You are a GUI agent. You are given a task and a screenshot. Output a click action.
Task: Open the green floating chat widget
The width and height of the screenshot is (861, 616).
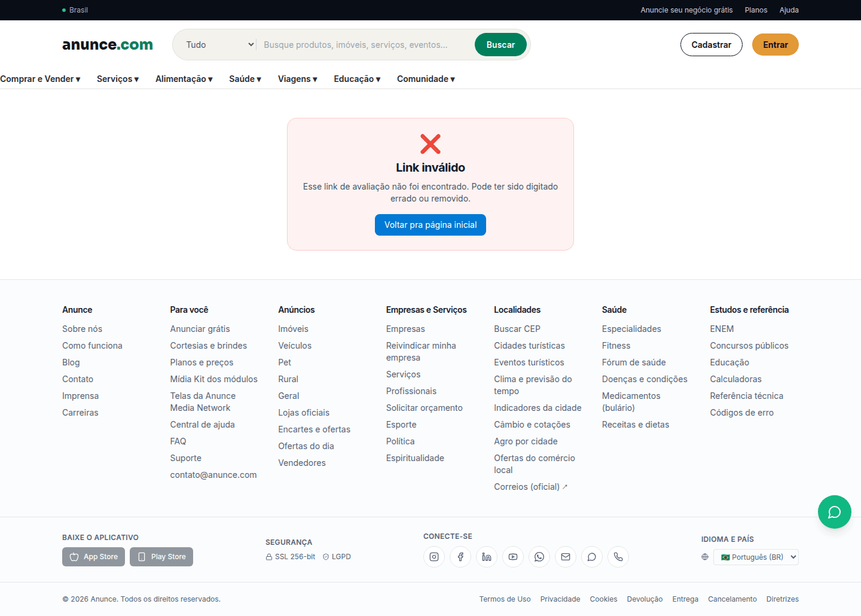pyautogui.click(x=835, y=512)
